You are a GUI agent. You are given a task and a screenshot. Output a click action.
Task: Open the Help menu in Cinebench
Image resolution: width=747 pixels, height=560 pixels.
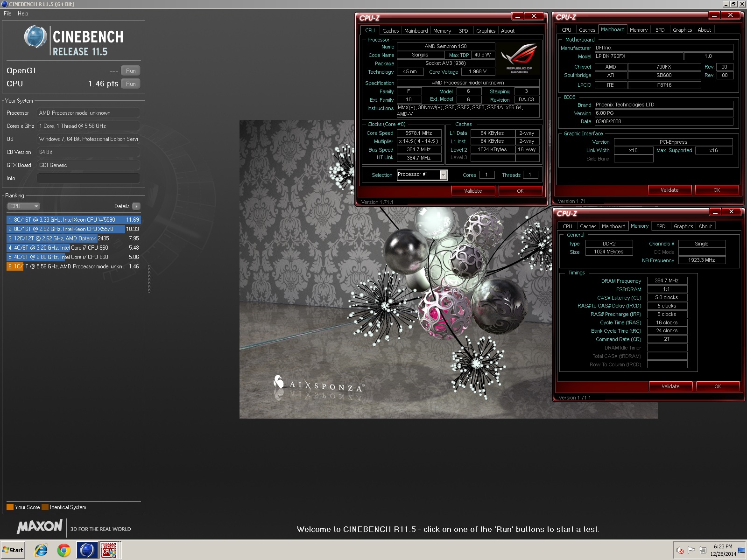click(23, 14)
